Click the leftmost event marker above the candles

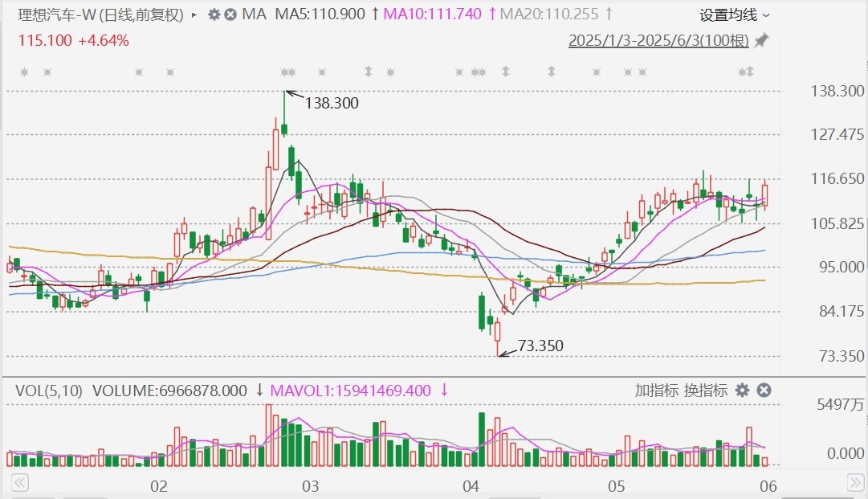tap(24, 72)
